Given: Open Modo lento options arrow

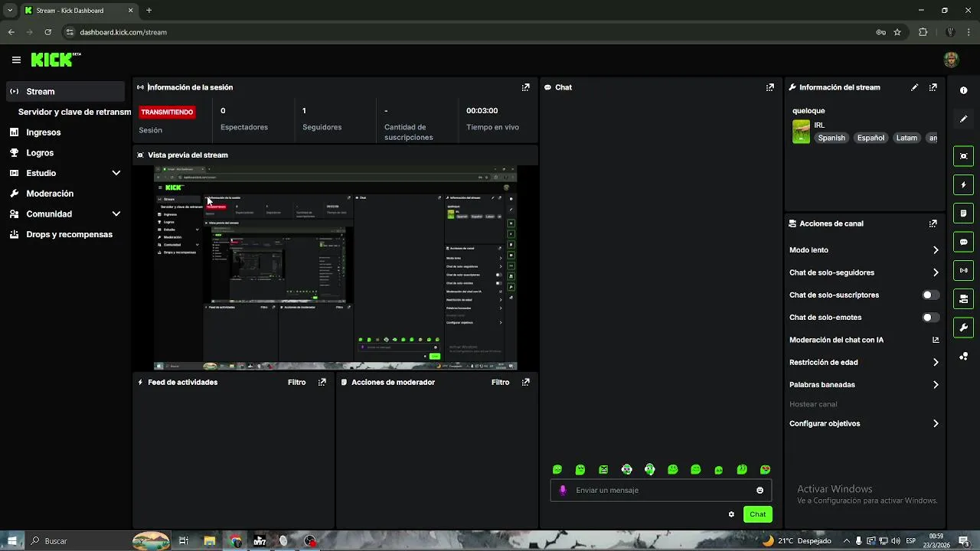Looking at the screenshot, I should coord(936,250).
